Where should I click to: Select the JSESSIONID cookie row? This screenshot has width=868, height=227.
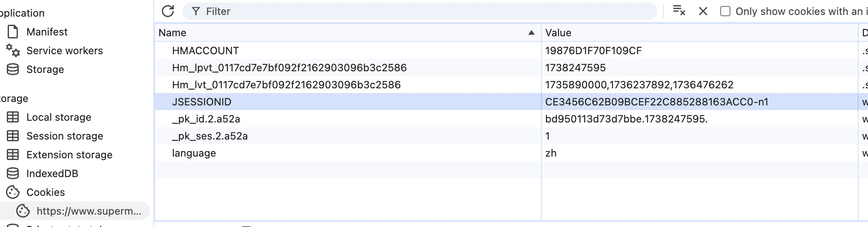pyautogui.click(x=201, y=102)
